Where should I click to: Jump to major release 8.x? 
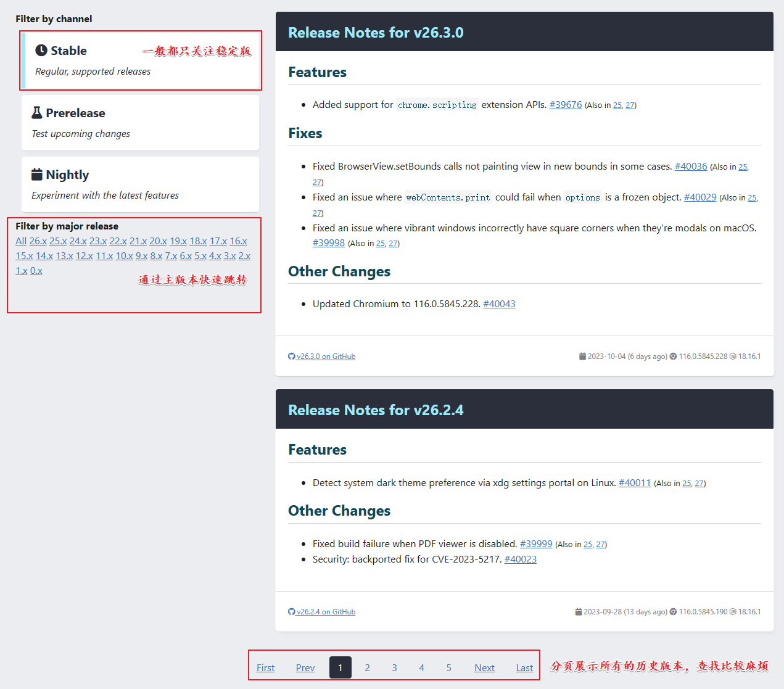[157, 256]
